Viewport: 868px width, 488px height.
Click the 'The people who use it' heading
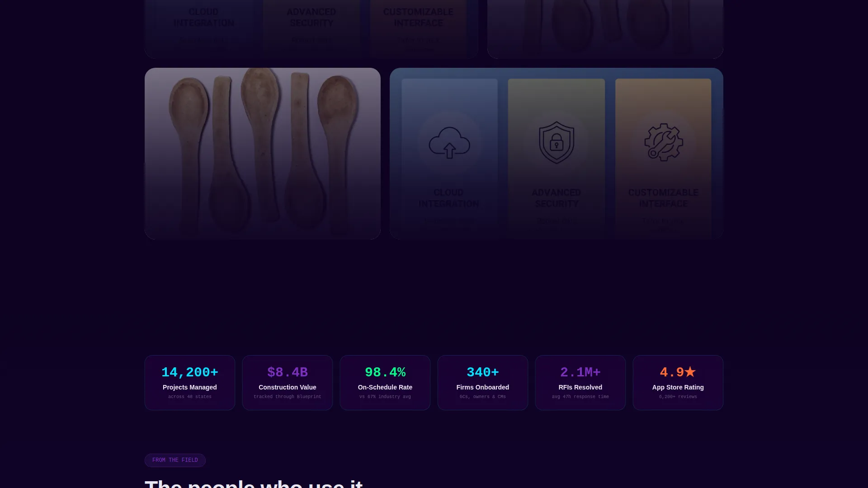[254, 483]
